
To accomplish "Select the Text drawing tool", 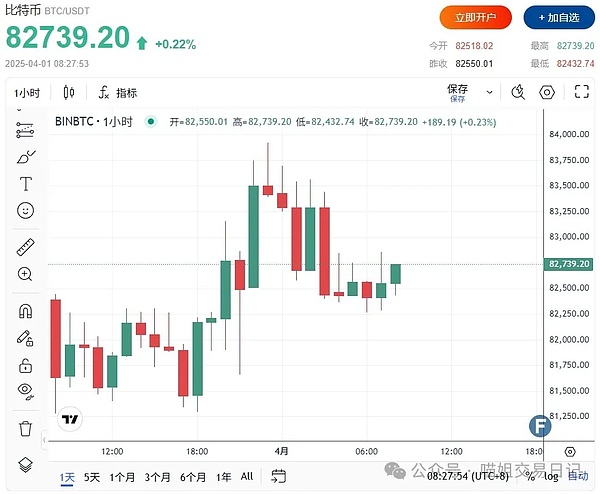I will click(26, 184).
